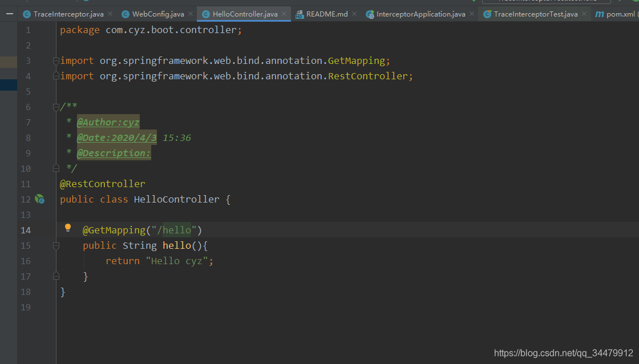Click the HelloController class name on line 12
Screen dimensions: 639x364
(x=176, y=199)
